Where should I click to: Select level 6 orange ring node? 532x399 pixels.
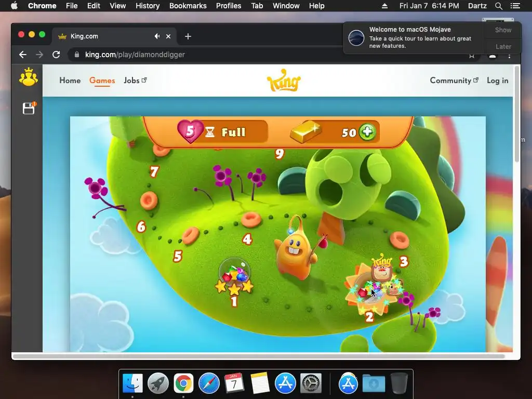coord(149,200)
